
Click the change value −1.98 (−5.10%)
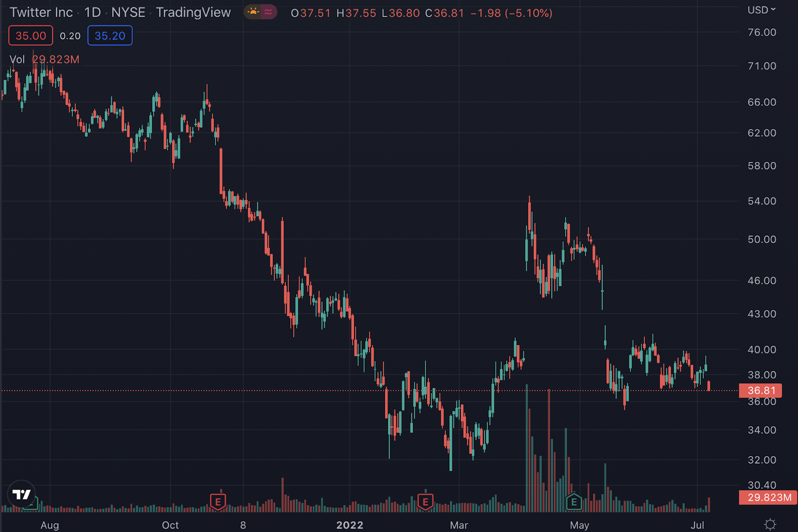tap(511, 13)
